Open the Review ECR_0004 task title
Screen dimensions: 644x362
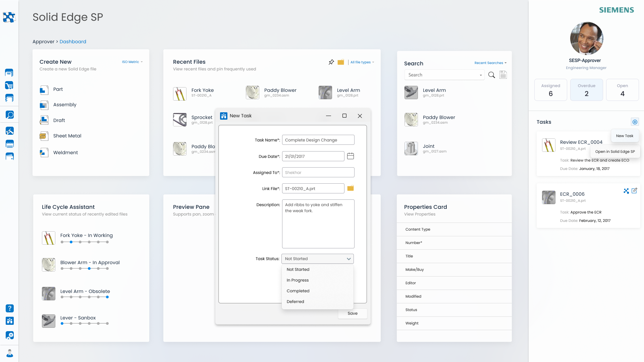point(581,142)
